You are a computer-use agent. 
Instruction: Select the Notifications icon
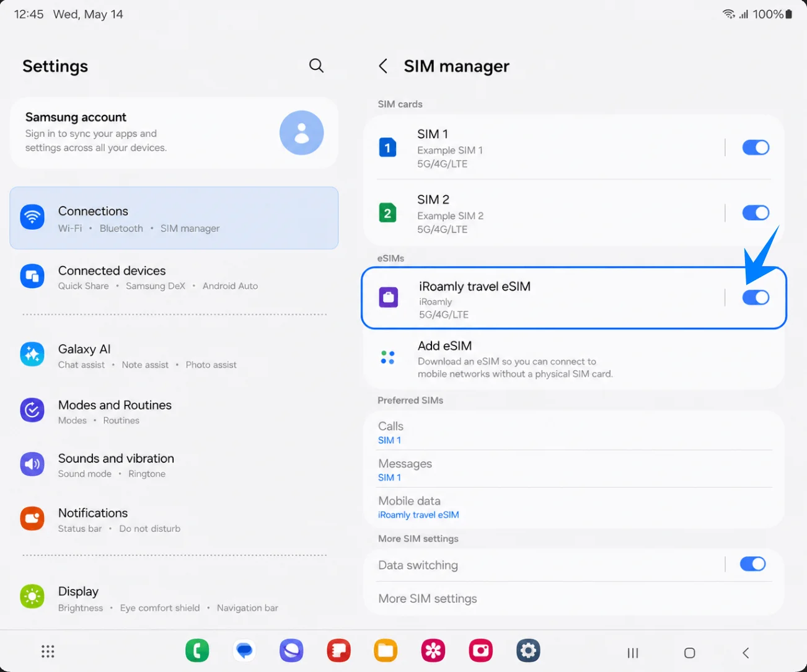coord(32,518)
